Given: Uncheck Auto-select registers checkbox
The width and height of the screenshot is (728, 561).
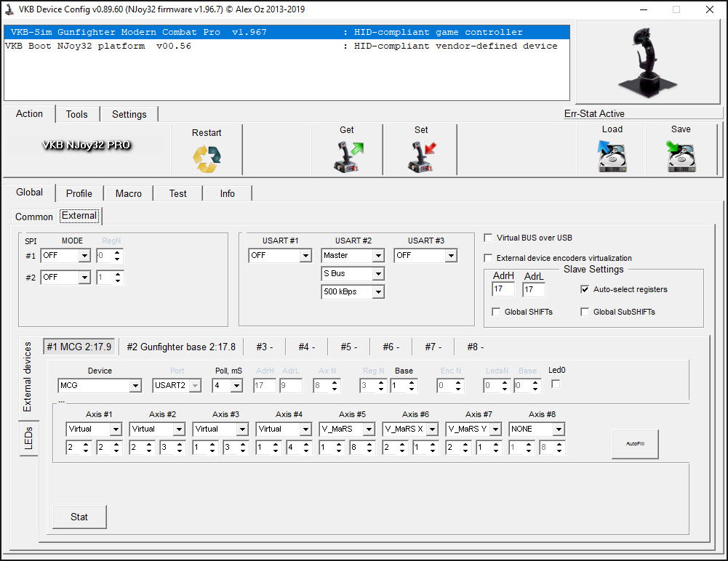Looking at the screenshot, I should pos(585,289).
